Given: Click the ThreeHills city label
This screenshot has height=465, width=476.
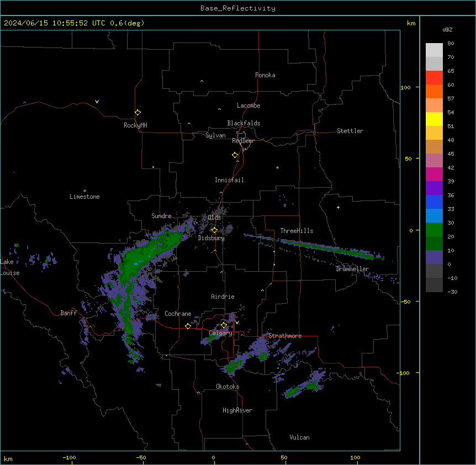Looking at the screenshot, I should point(297,231).
